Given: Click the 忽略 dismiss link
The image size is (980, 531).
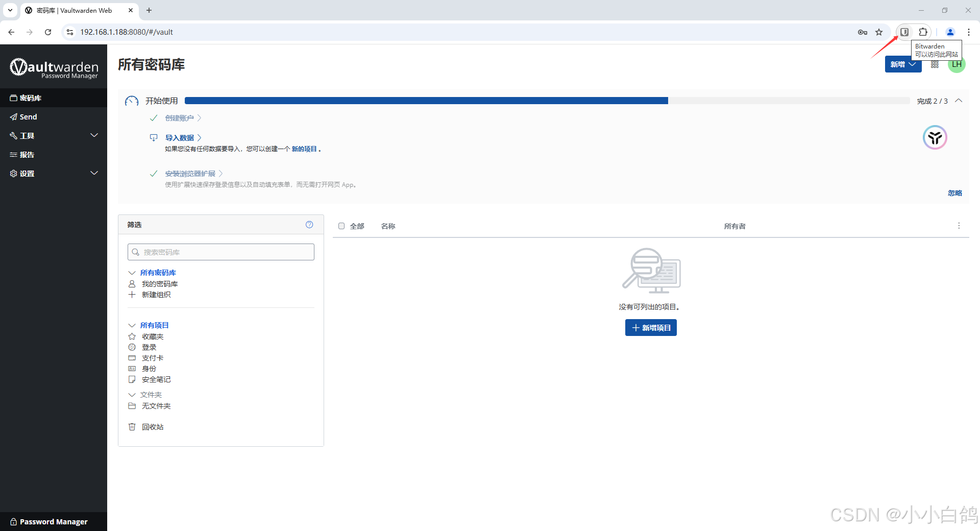Looking at the screenshot, I should [954, 193].
